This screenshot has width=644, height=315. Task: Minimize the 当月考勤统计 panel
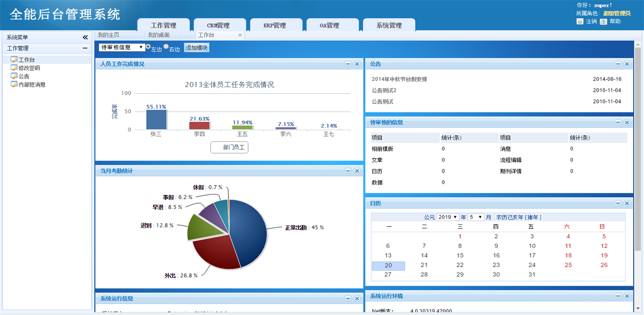click(348, 171)
